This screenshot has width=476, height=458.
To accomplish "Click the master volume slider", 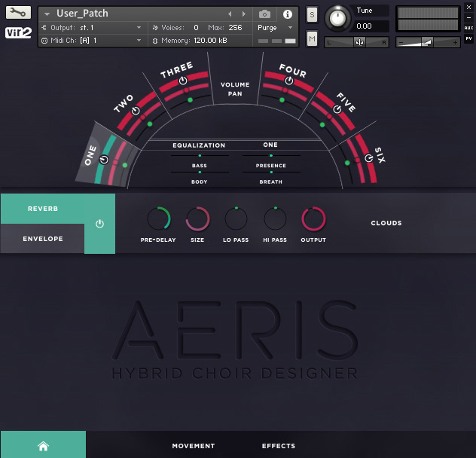I will click(428, 42).
